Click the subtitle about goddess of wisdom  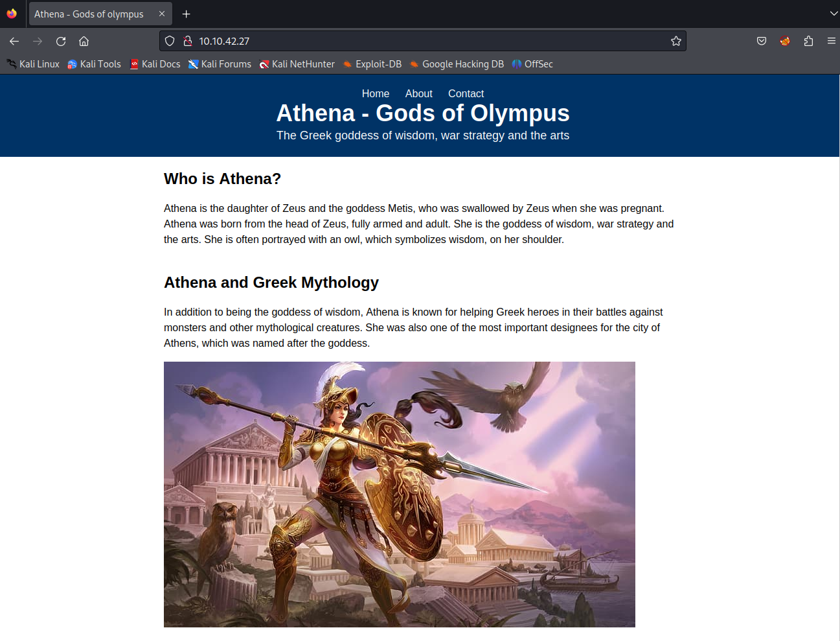(423, 135)
